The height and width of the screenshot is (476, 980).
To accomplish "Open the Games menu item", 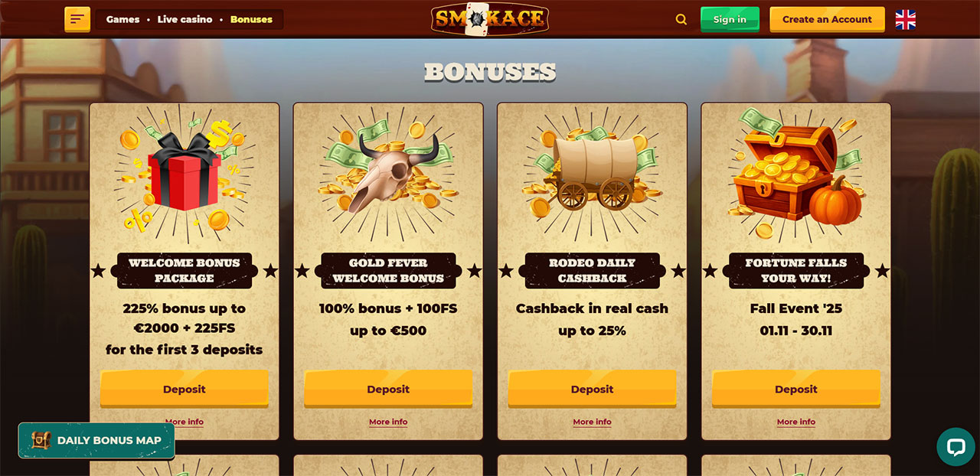I will 122,19.
